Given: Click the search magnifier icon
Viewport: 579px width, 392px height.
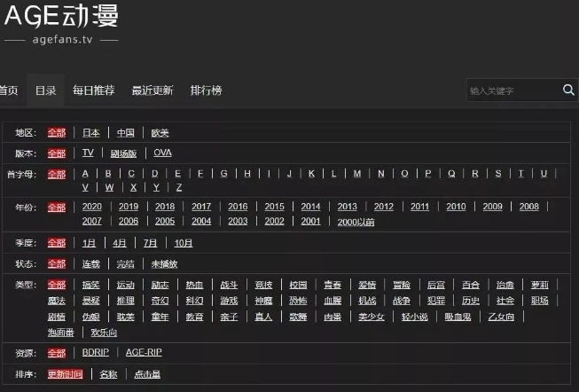Looking at the screenshot, I should pyautogui.click(x=568, y=90).
